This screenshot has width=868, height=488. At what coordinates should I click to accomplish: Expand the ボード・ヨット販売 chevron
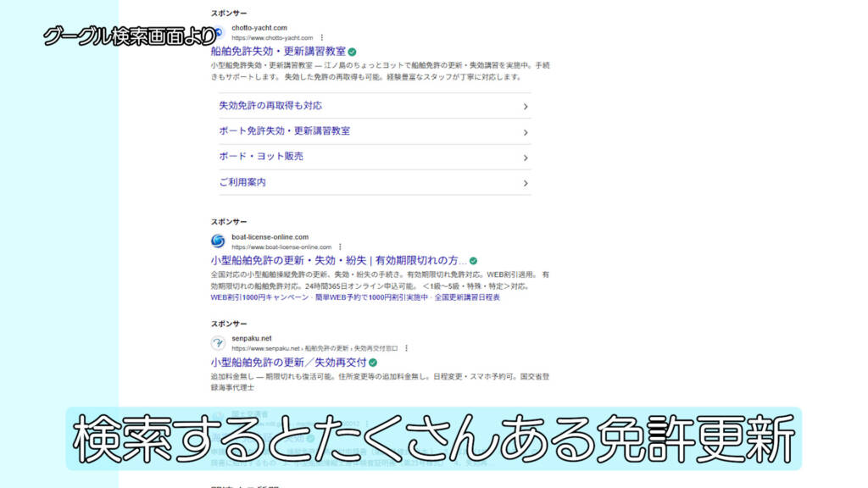526,158
